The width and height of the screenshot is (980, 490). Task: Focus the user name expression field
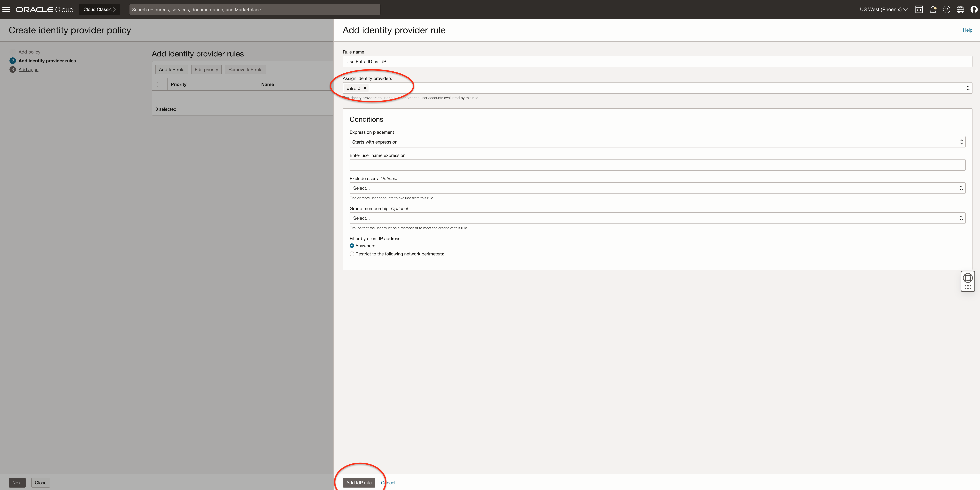tap(657, 165)
